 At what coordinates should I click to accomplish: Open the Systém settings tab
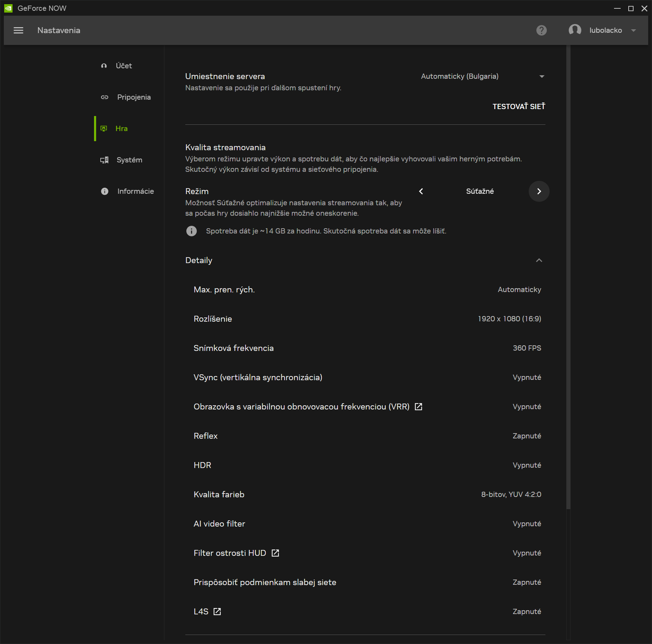point(129,160)
